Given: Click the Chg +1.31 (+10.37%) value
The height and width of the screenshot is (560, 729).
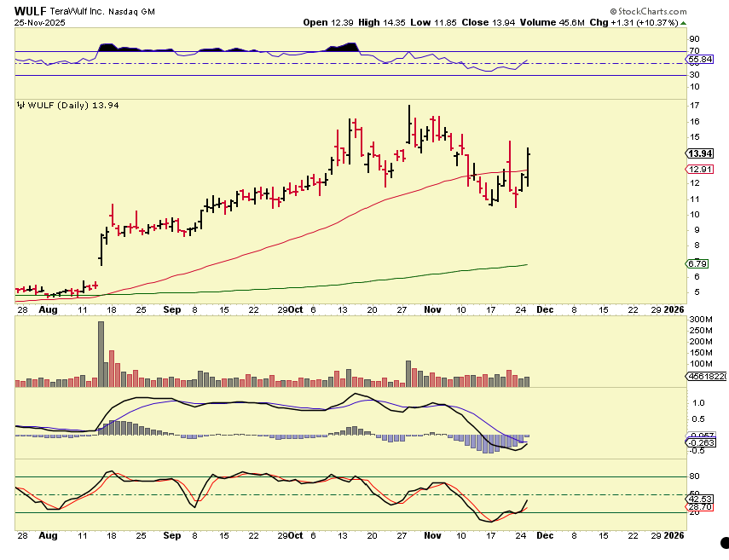Looking at the screenshot, I should 634,22.
